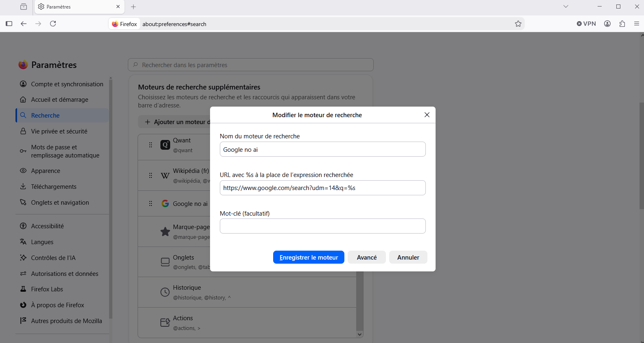
Task: Click the Firefox logo beside Paramètres heading
Action: pyautogui.click(x=23, y=65)
